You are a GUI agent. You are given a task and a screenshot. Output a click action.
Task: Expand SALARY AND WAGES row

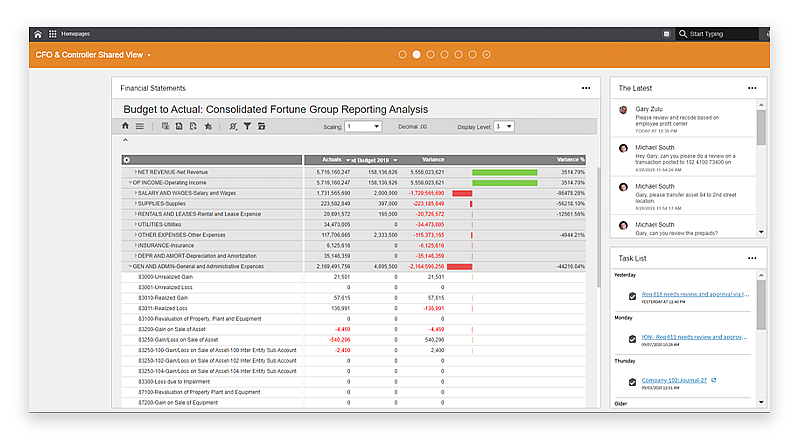click(135, 193)
